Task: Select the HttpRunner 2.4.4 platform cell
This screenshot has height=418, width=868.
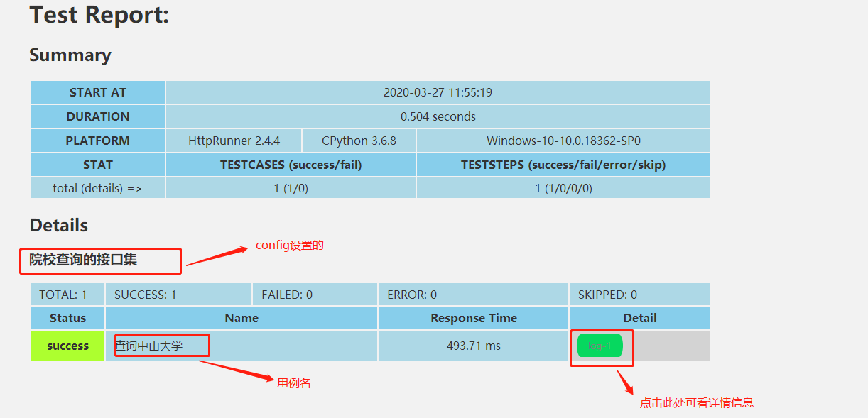Action: click(x=232, y=140)
